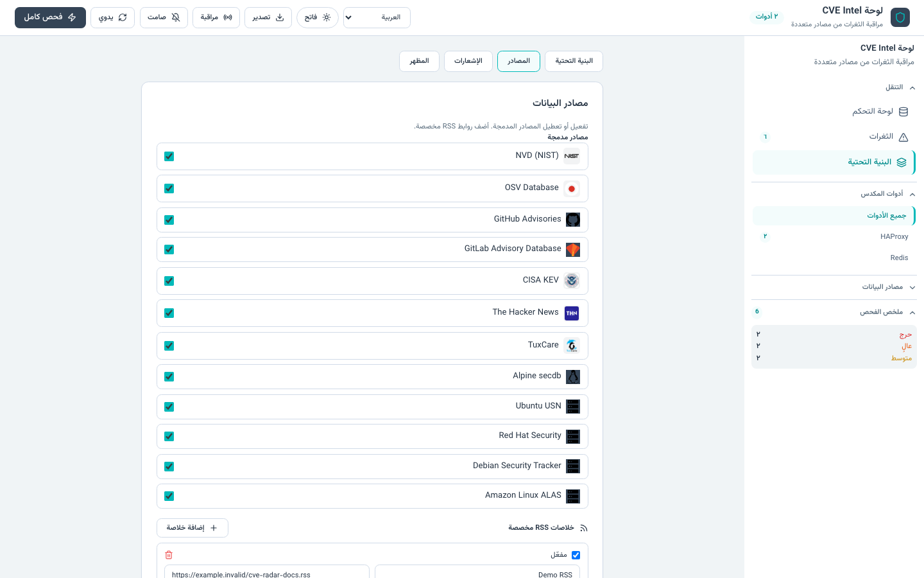Collapse the ملخص الفحص sidebar section

tap(834, 312)
